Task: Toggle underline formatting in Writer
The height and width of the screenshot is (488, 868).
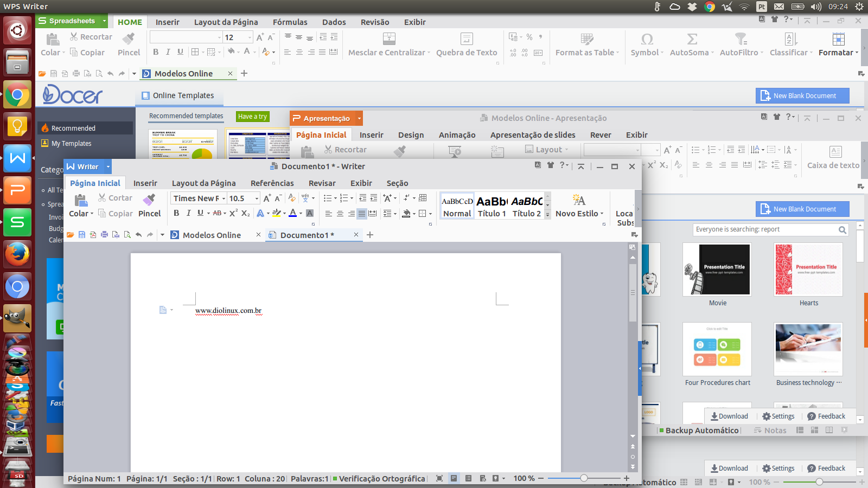Action: point(200,213)
